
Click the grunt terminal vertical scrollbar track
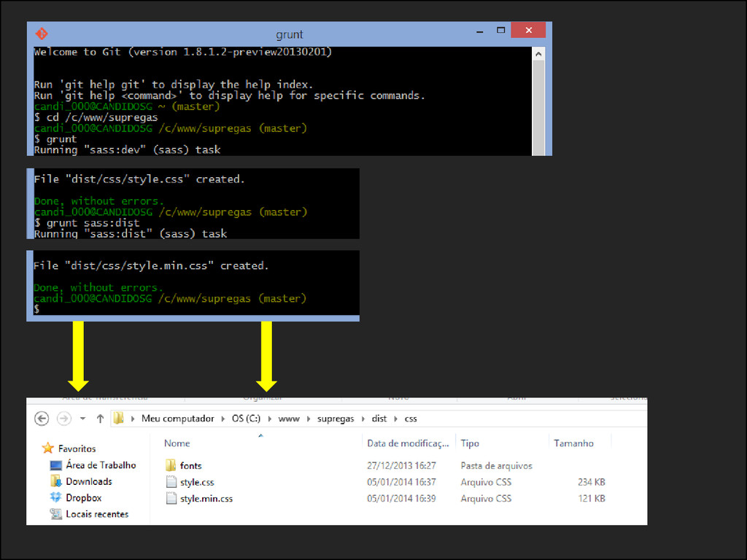538,107
